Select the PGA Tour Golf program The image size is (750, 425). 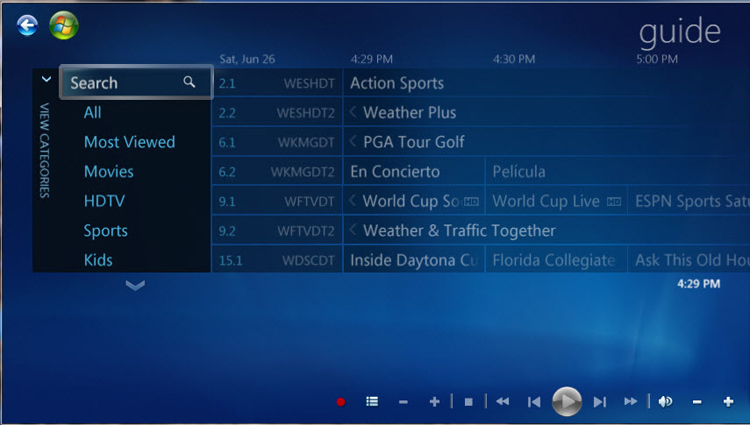pos(413,142)
